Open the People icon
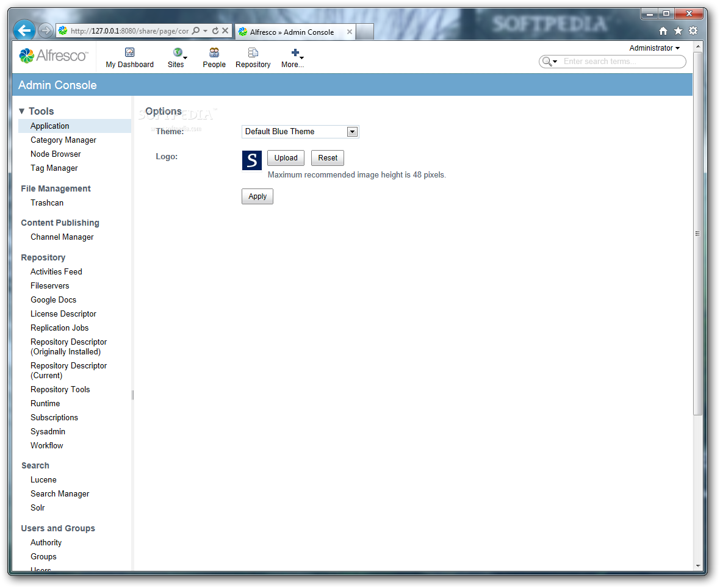Viewport: 720px width, 588px height. point(214,52)
